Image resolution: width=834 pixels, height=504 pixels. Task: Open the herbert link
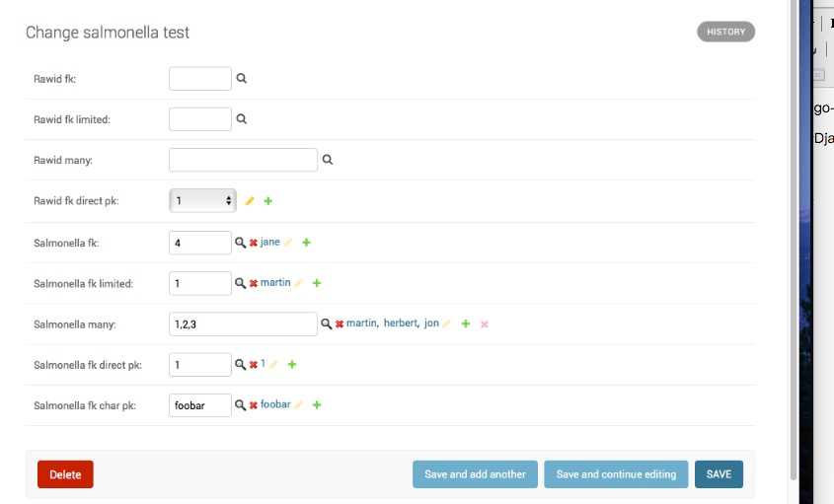tap(401, 324)
